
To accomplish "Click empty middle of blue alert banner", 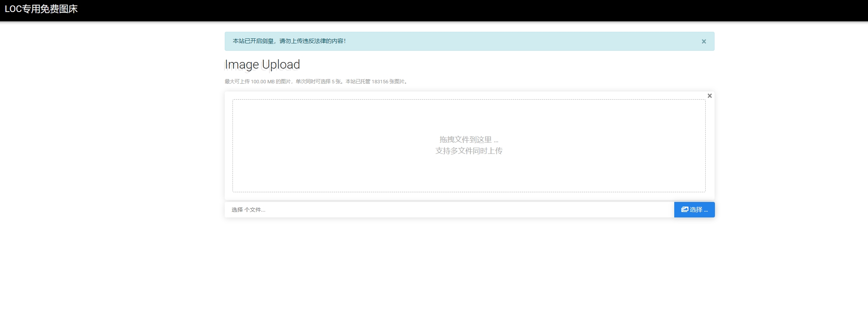I will (504, 41).
